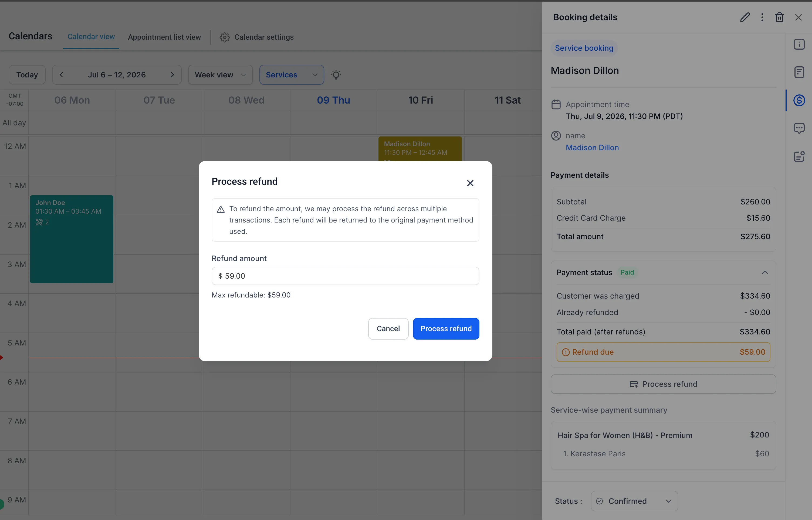Viewport: 812px width, 520px height.
Task: Open the activity log icon in sidebar
Action: click(x=799, y=156)
